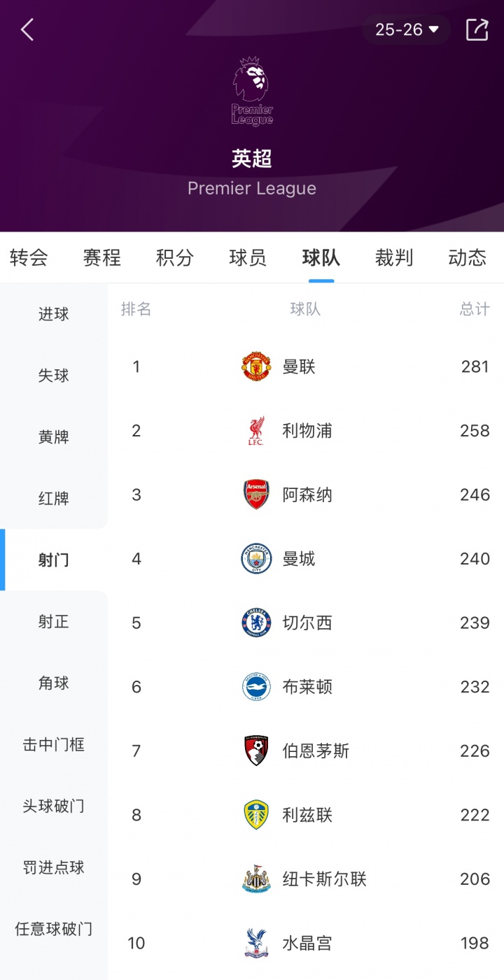Tap the share icon
Viewport: 504px width, 980px height.
[477, 29]
